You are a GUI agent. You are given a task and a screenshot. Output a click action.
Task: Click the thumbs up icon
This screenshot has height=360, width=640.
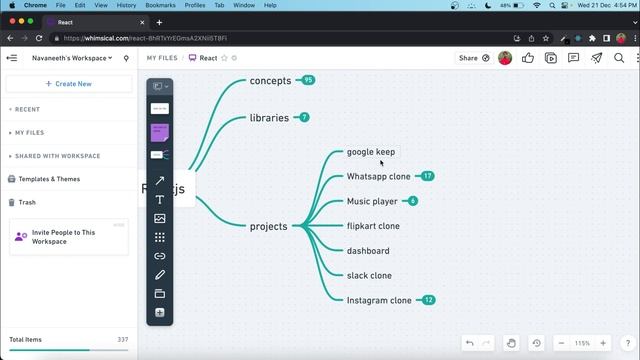528,58
